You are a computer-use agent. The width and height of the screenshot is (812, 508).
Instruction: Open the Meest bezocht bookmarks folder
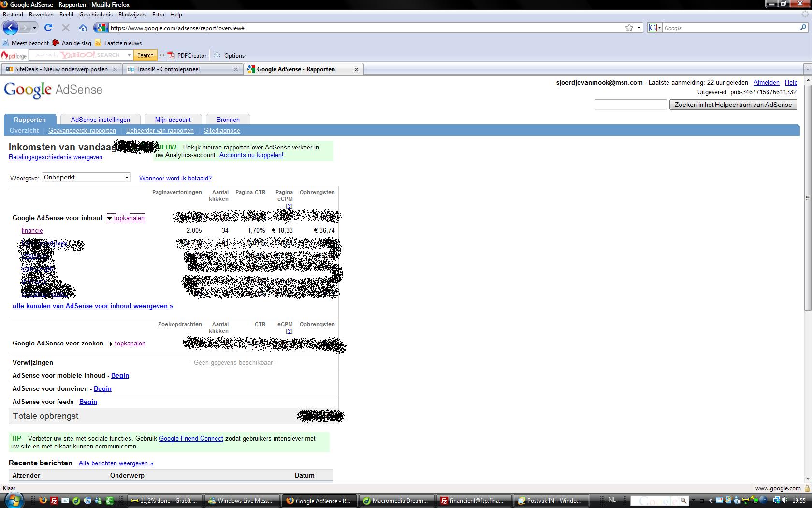coord(26,43)
